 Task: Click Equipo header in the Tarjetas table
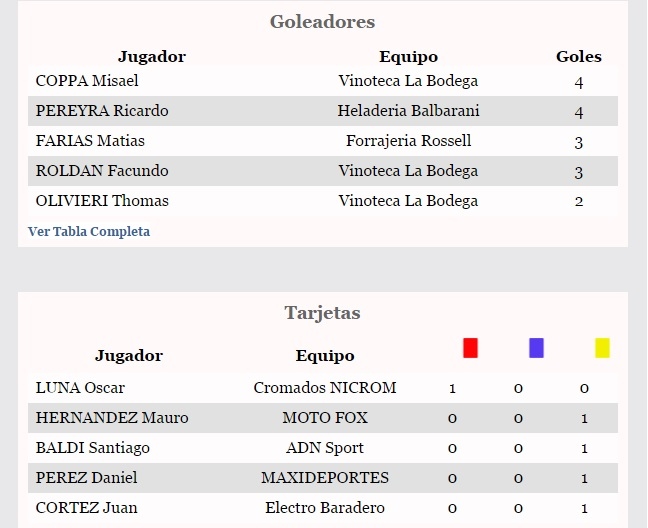pos(325,356)
